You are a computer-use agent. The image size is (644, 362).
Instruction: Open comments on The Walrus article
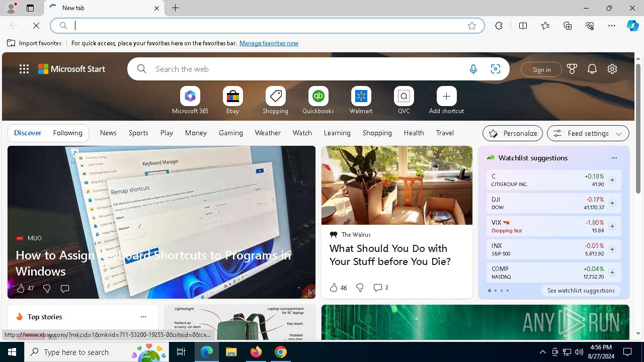[381, 288]
